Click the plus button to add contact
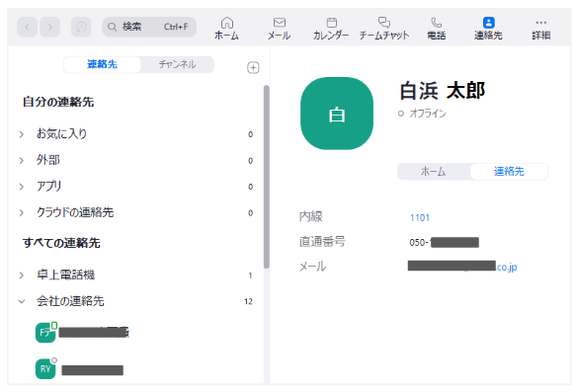578x392 pixels. click(x=253, y=68)
